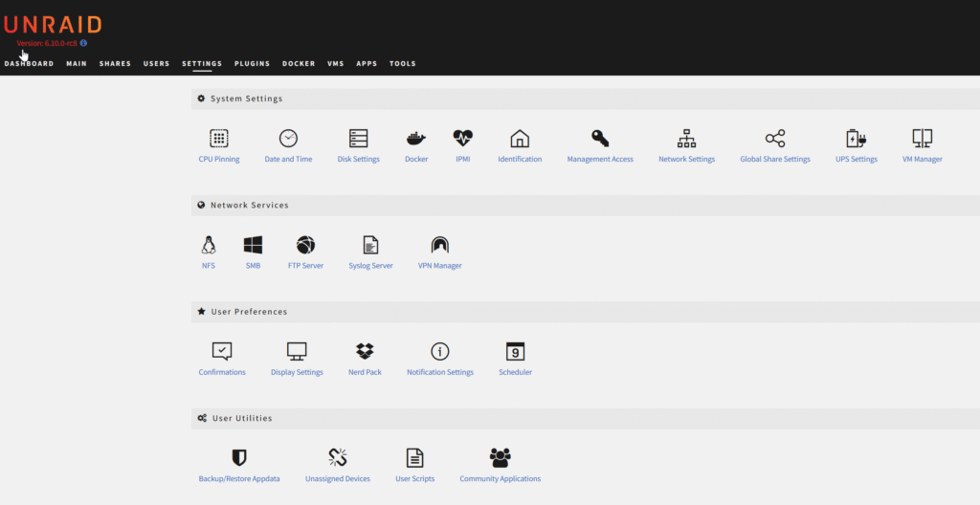Click the Network Settings icon

[686, 139]
